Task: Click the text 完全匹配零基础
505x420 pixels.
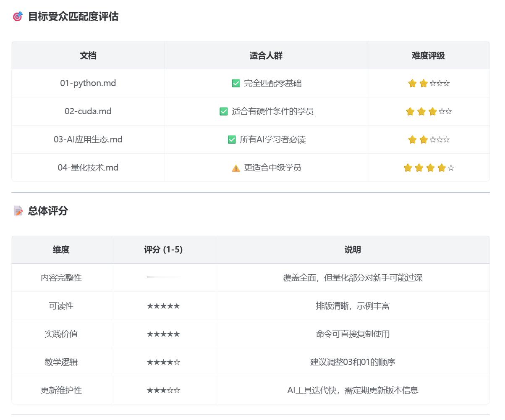Action: pos(273,83)
